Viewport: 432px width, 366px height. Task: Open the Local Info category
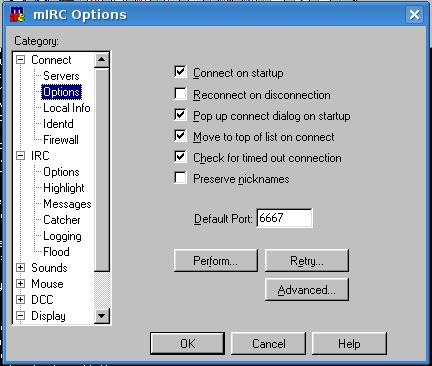[67, 108]
